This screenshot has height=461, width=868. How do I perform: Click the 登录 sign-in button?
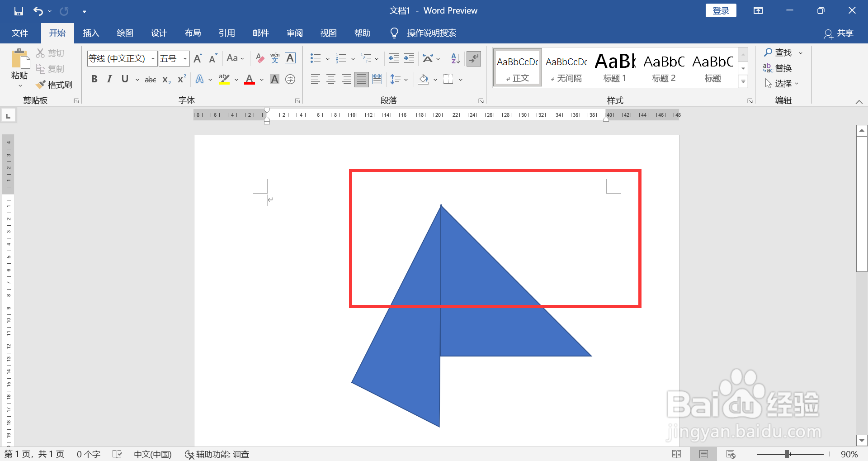[721, 11]
